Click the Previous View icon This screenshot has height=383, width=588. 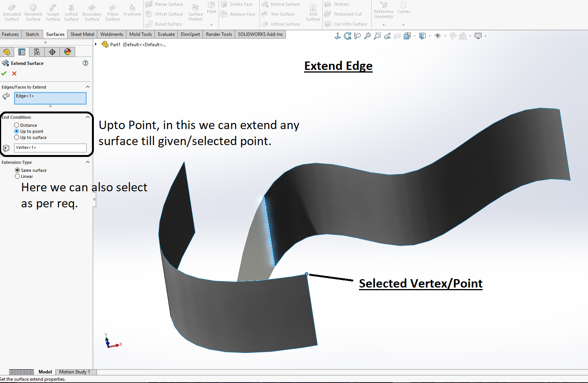[x=387, y=36]
